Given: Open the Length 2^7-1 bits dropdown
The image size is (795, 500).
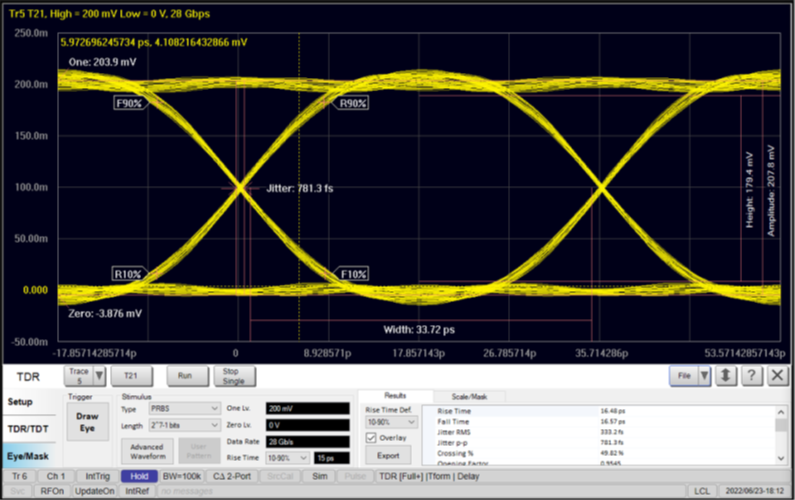Looking at the screenshot, I should 185,425.
